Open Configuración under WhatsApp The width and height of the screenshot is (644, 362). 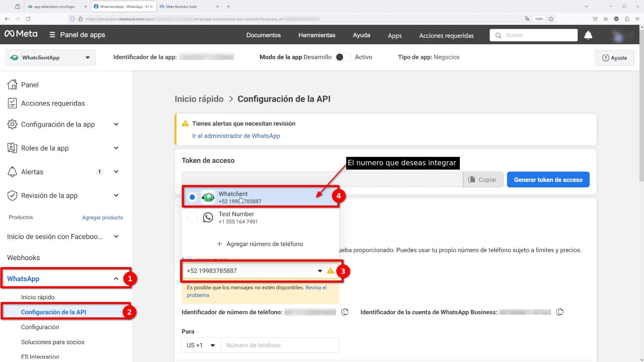pyautogui.click(x=40, y=327)
